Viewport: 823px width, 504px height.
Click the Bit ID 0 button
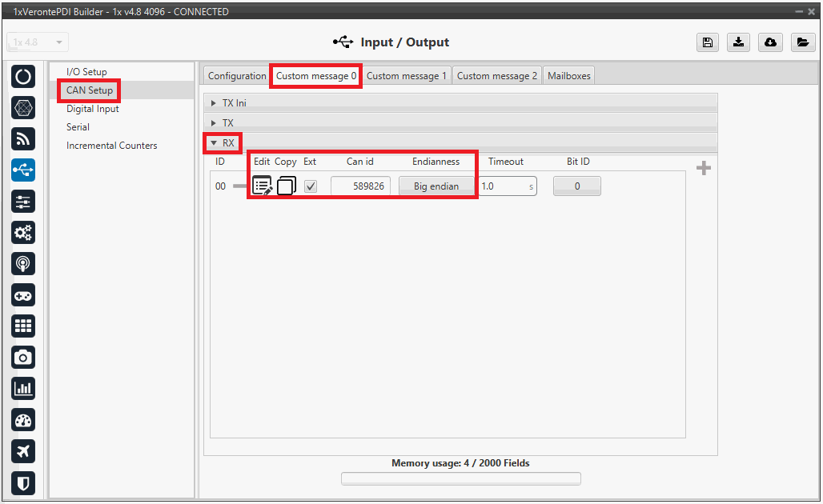click(x=576, y=186)
